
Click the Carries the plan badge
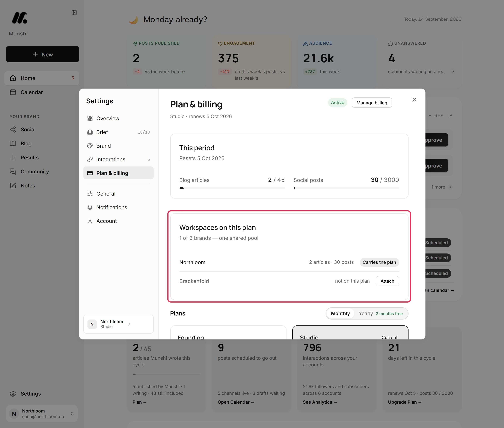[x=379, y=262]
